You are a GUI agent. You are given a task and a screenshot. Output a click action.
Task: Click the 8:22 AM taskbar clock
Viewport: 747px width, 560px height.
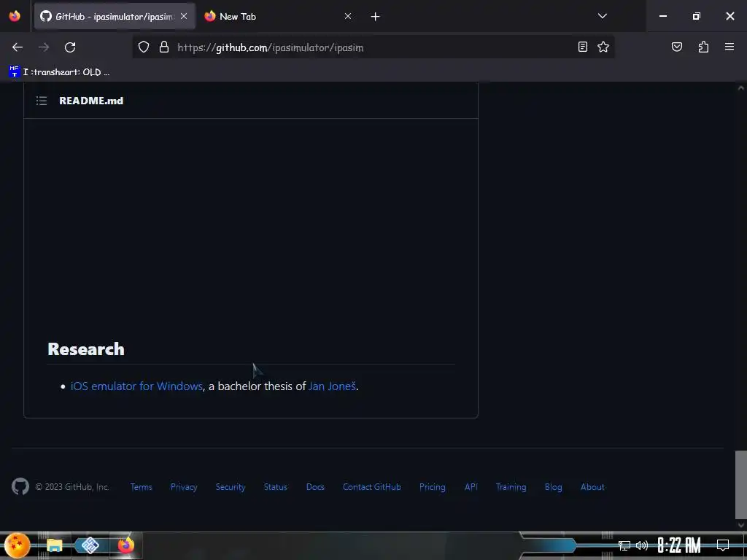(679, 545)
